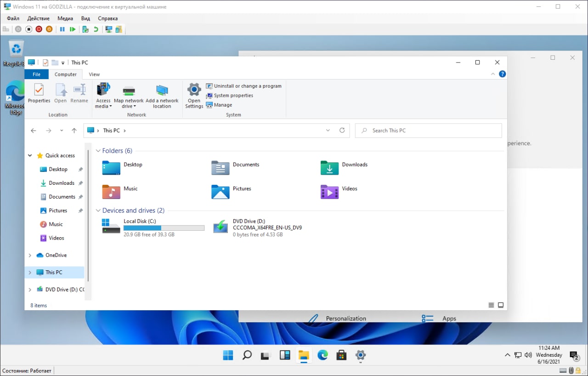Open the recent locations dropdown arrow

coord(62,131)
